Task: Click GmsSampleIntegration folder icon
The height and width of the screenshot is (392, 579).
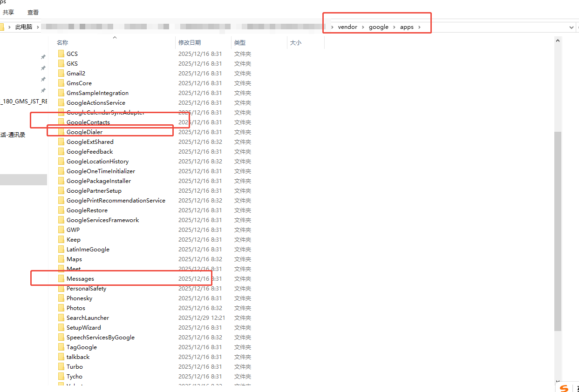Action: [61, 93]
